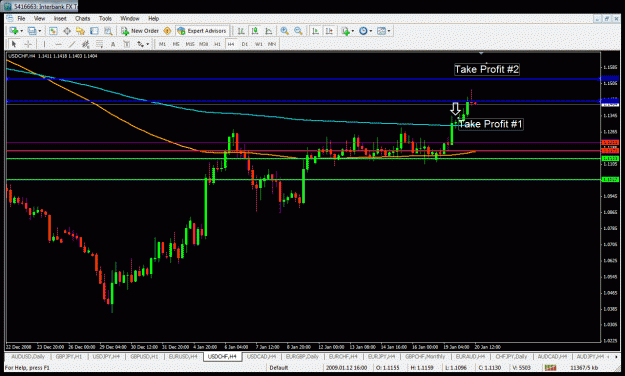The height and width of the screenshot is (376, 625).
Task: Open the Charts menu
Action: pyautogui.click(x=83, y=18)
